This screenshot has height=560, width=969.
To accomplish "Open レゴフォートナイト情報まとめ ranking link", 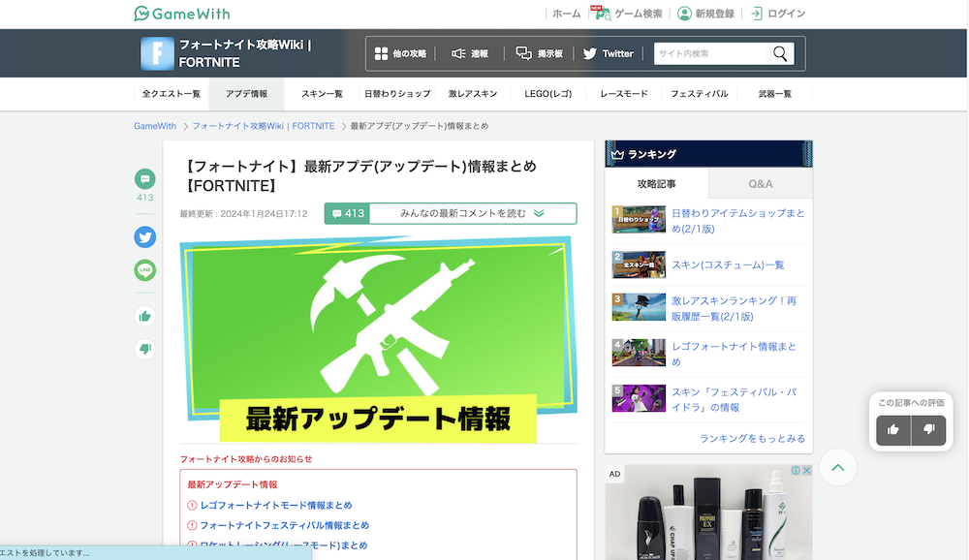I will (x=735, y=355).
